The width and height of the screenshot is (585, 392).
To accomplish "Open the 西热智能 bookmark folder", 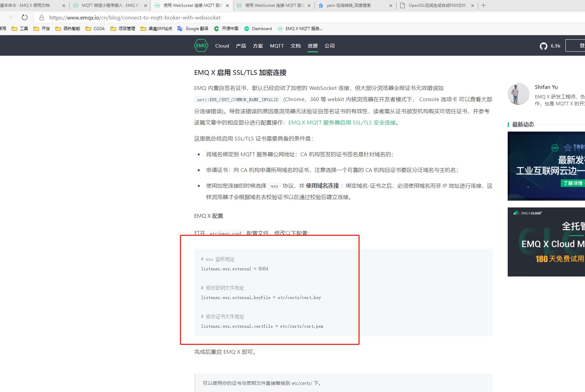I will tap(68, 29).
